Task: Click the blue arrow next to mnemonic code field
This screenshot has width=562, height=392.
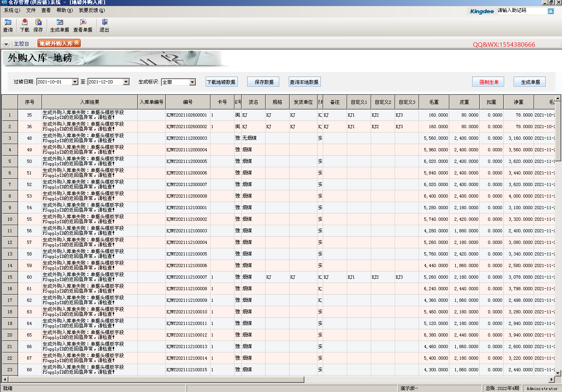Action: point(551,11)
